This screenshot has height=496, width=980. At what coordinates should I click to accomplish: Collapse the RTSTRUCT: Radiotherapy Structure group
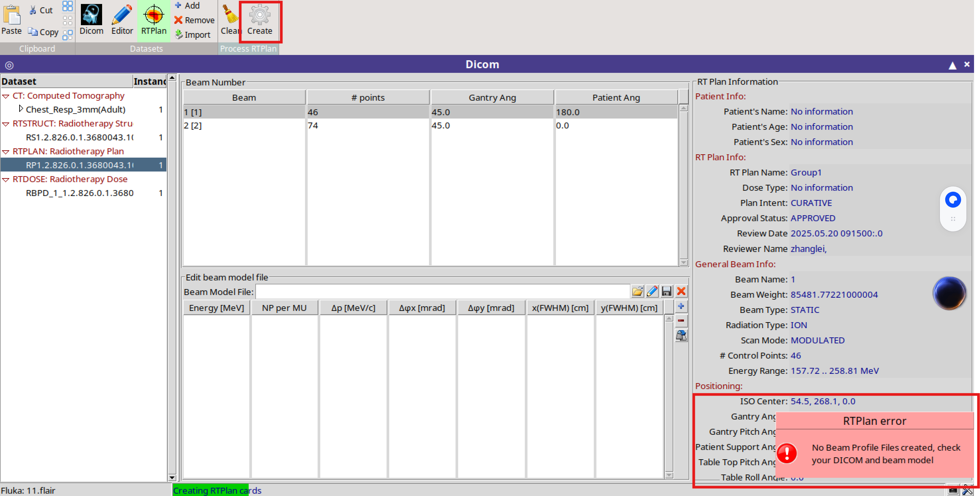click(6, 124)
